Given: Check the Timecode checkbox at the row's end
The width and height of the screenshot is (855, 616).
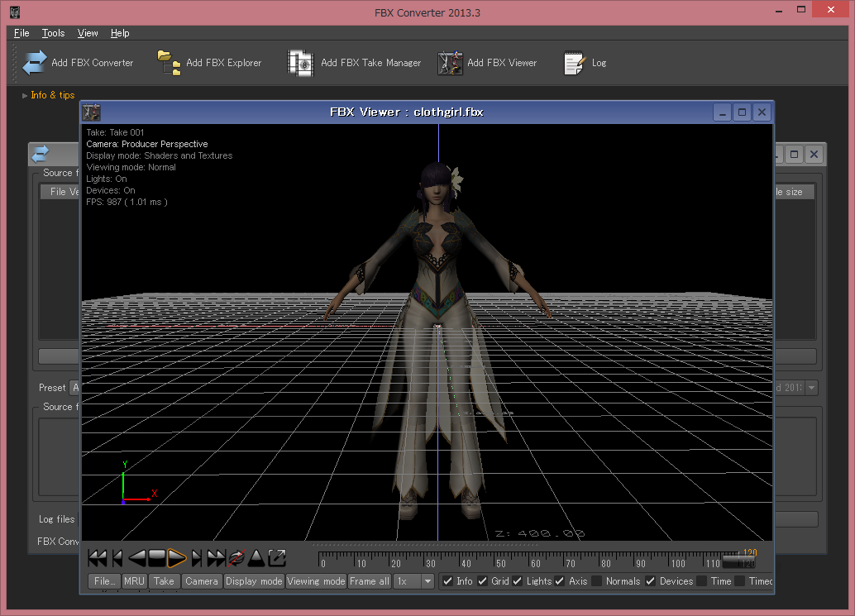Looking at the screenshot, I should 739,581.
